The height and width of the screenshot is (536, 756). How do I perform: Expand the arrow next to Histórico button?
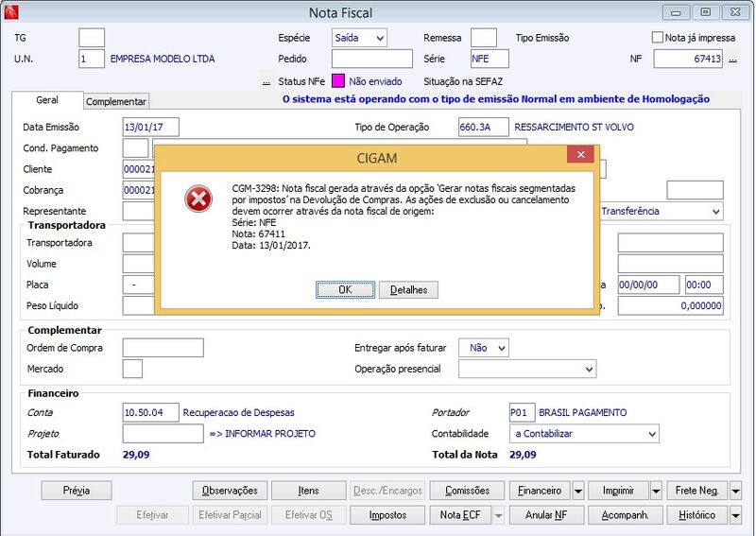736,515
